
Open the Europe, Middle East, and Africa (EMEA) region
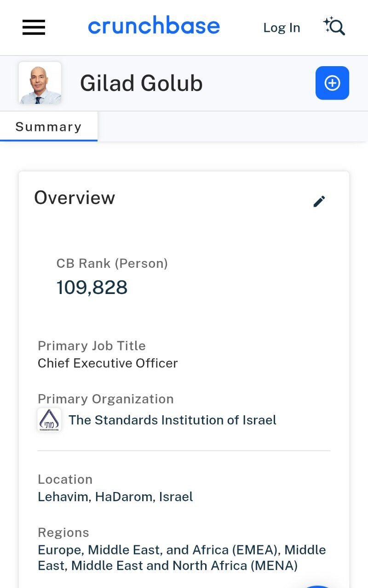(x=159, y=550)
